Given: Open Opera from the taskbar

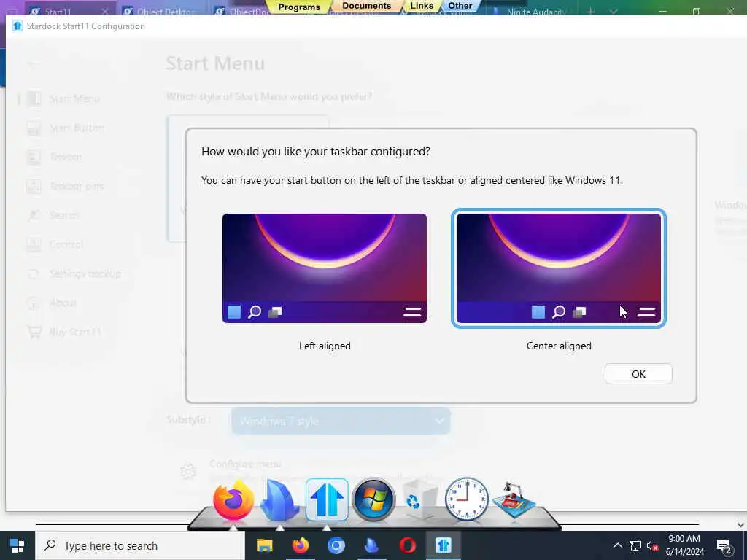Looking at the screenshot, I should click(x=407, y=545).
